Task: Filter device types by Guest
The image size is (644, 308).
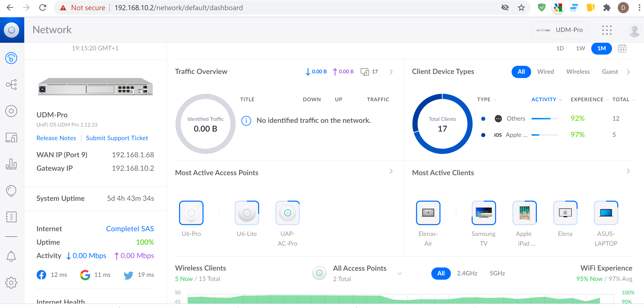Action: click(610, 72)
